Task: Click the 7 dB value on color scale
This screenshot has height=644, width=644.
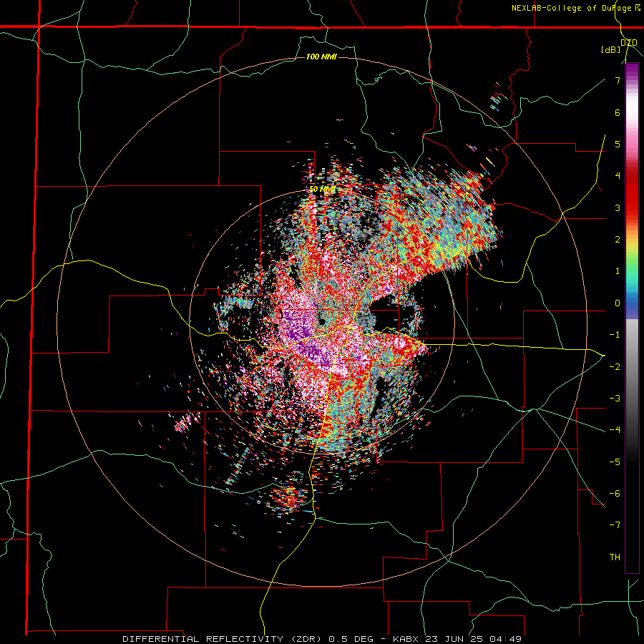Action: (x=618, y=80)
